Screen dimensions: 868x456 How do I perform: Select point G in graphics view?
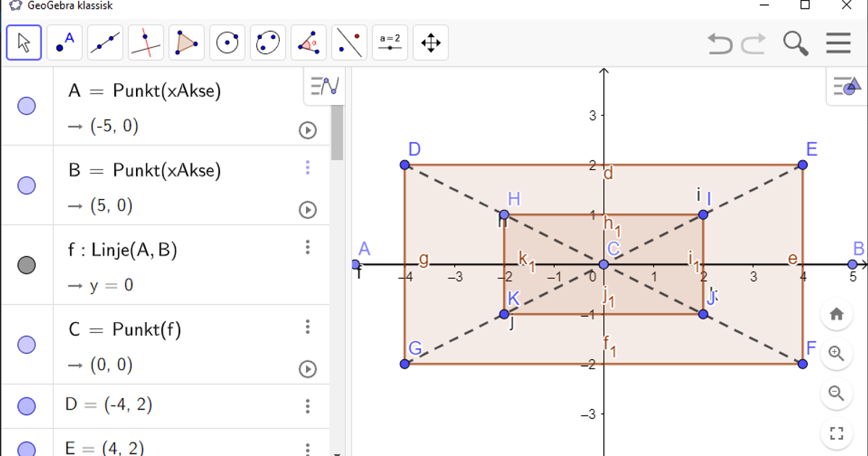tap(405, 363)
